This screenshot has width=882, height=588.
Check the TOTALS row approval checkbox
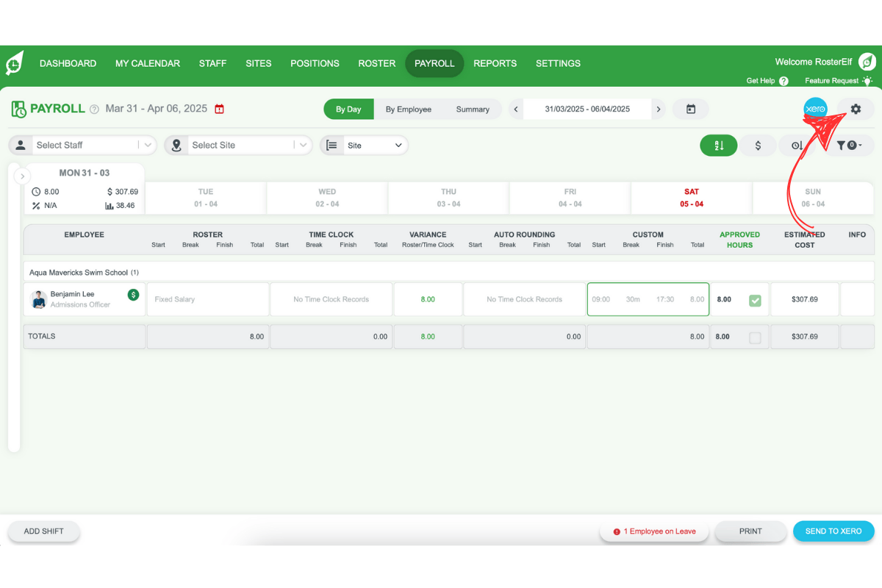pyautogui.click(x=756, y=336)
